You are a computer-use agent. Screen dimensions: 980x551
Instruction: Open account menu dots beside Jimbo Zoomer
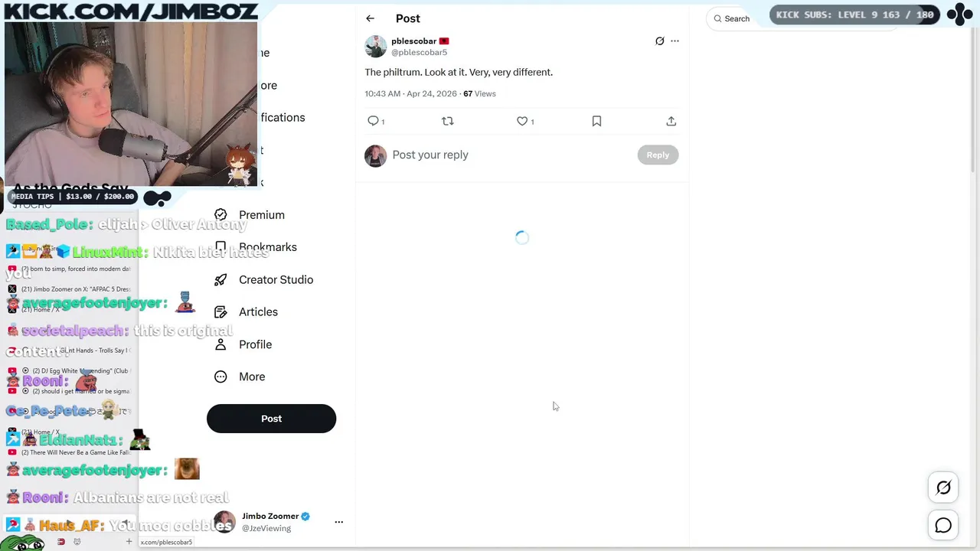tap(338, 522)
